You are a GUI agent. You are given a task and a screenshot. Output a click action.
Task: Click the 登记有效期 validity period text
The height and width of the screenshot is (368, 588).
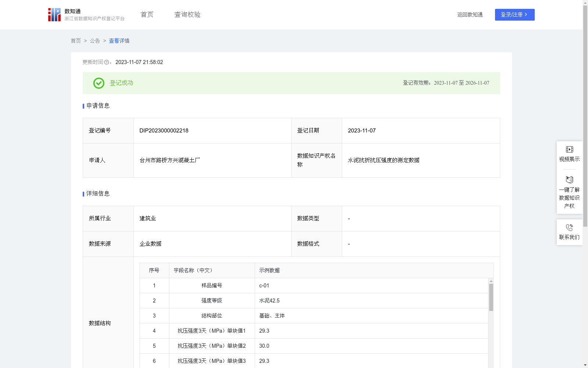click(446, 83)
